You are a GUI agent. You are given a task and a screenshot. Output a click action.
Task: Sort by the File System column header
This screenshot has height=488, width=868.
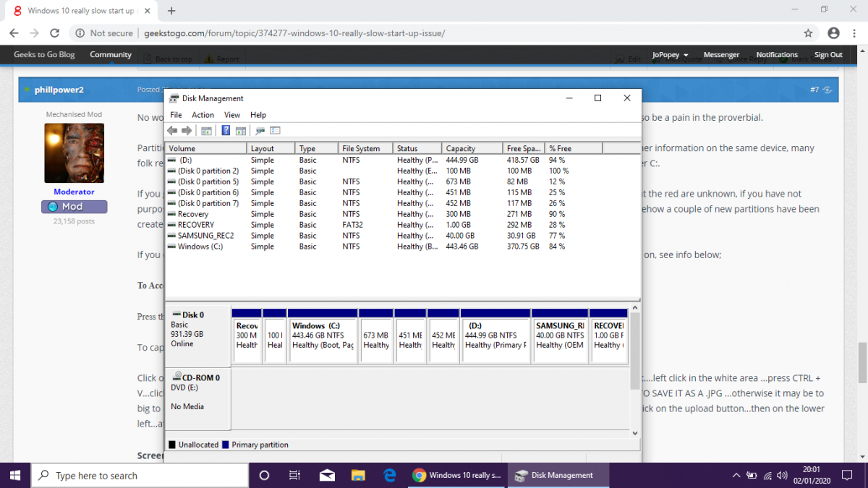[x=366, y=148]
